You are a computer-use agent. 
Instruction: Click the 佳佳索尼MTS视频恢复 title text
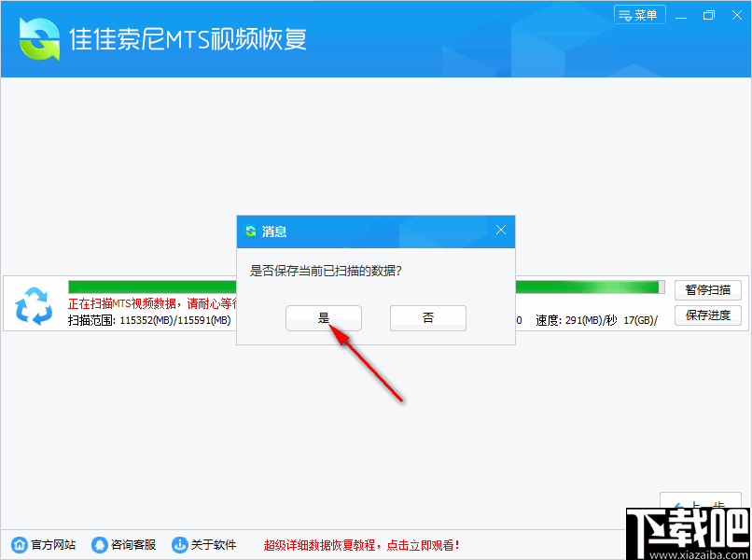point(188,39)
